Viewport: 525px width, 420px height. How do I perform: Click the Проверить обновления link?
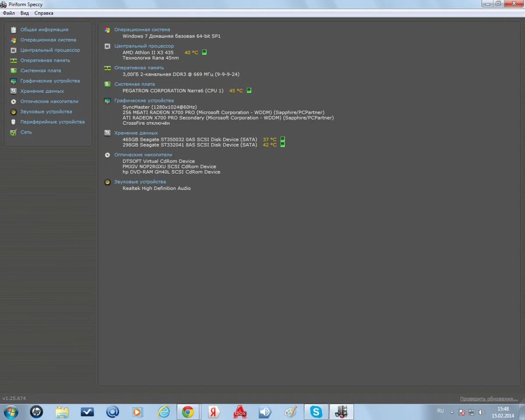click(489, 399)
